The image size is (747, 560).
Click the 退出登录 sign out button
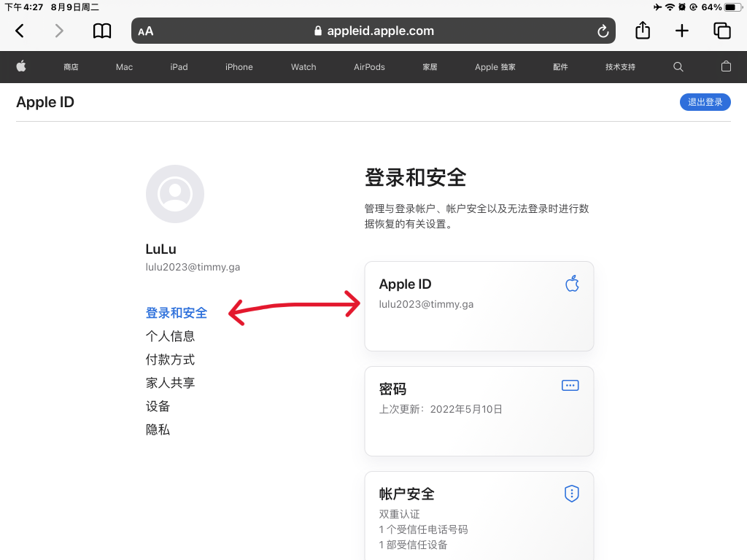(x=705, y=102)
